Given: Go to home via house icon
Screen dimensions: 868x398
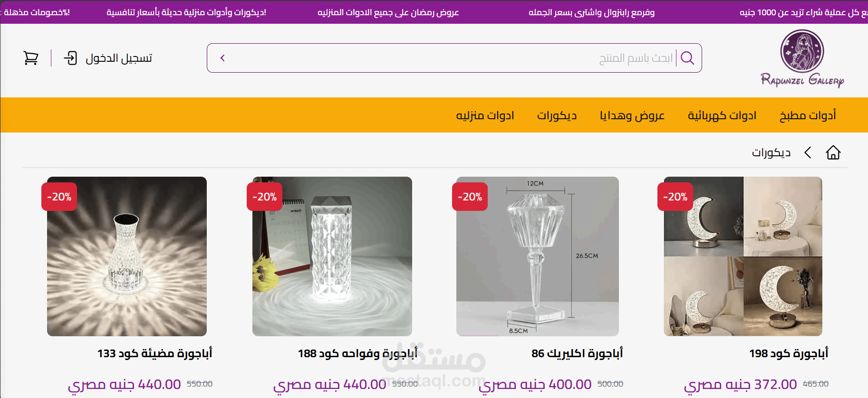Looking at the screenshot, I should (833, 152).
